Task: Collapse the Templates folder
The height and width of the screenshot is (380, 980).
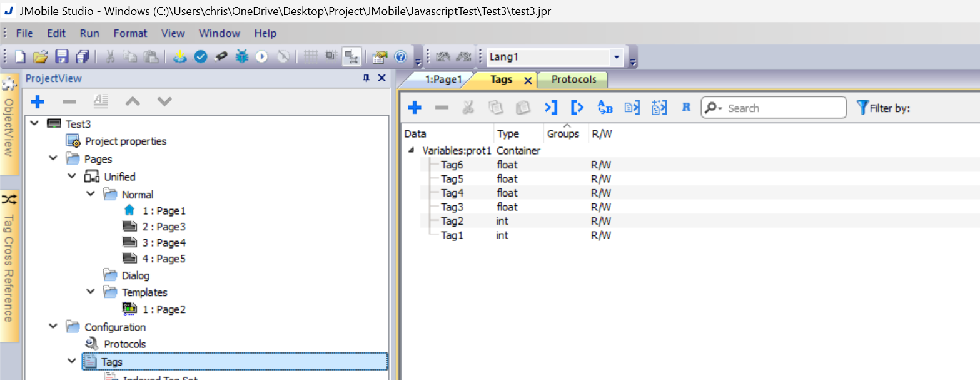Action: pyautogui.click(x=91, y=292)
